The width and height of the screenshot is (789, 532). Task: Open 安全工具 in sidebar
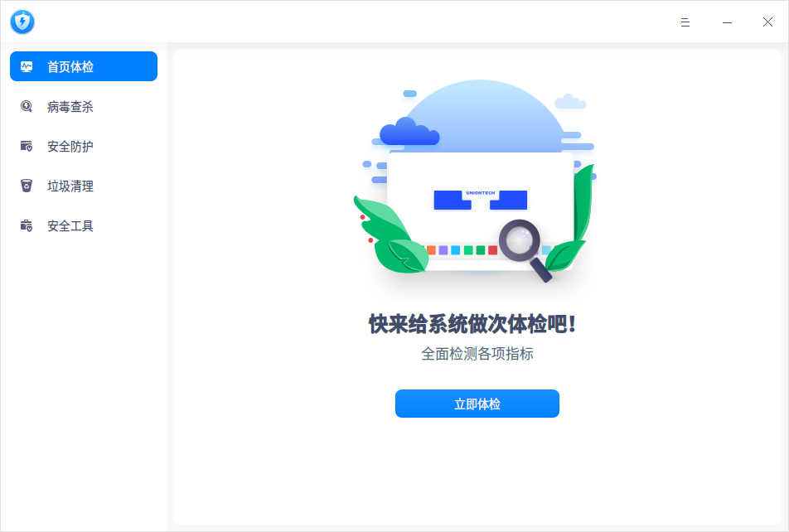(84, 225)
